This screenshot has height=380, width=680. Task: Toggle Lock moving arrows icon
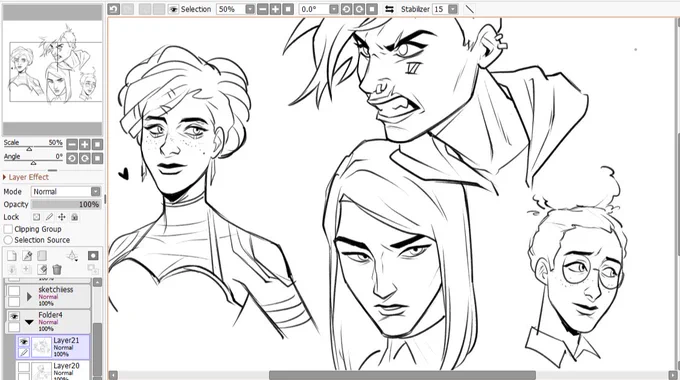[62, 217]
